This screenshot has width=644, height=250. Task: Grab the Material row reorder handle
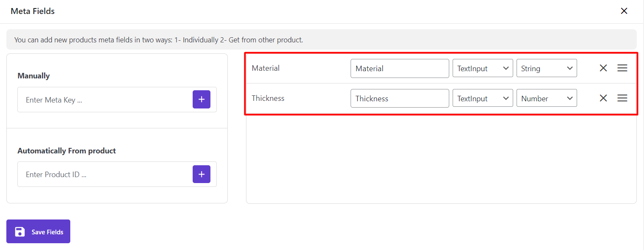coord(622,68)
